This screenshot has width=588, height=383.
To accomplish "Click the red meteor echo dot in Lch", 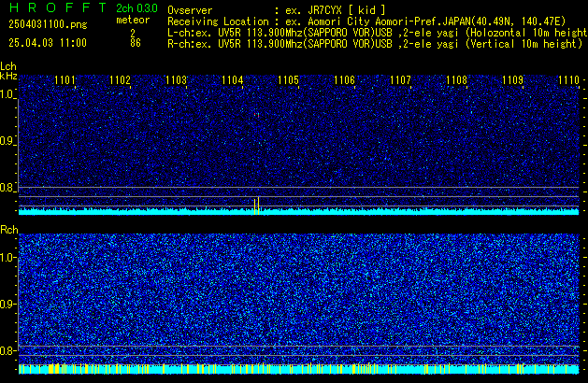I will pyautogui.click(x=256, y=115).
